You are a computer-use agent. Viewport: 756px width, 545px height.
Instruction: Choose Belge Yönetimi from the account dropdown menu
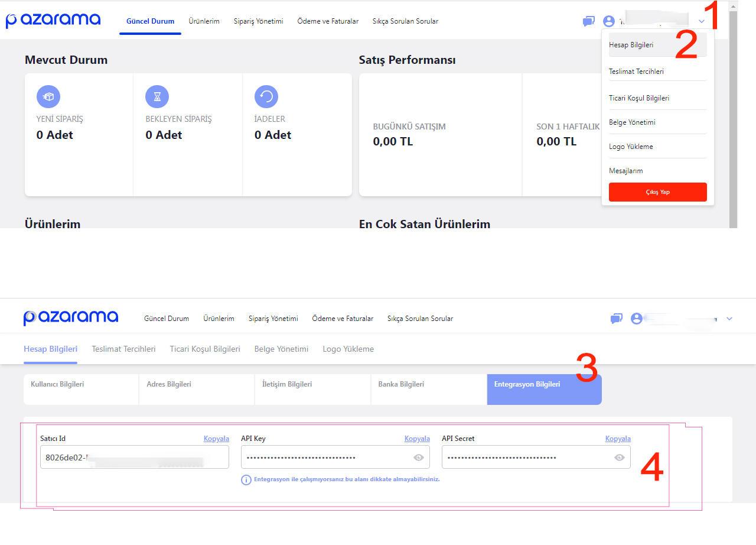(x=658, y=122)
